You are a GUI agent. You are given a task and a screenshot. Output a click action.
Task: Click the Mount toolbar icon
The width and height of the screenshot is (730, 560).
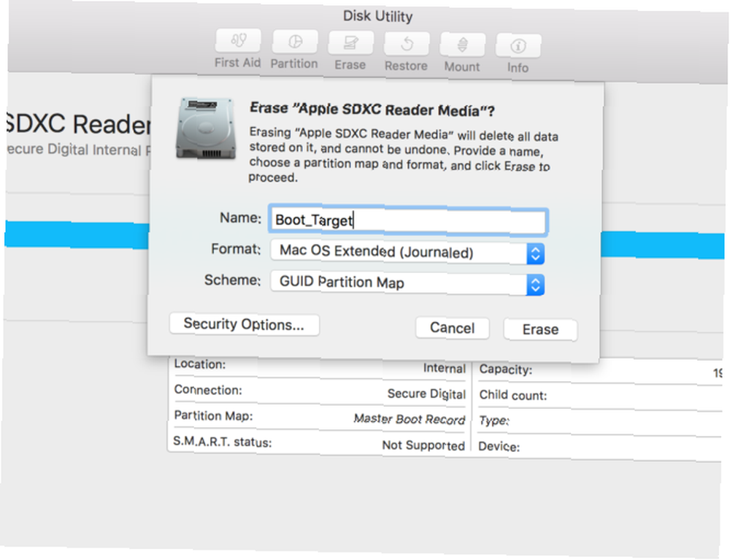pos(462,45)
